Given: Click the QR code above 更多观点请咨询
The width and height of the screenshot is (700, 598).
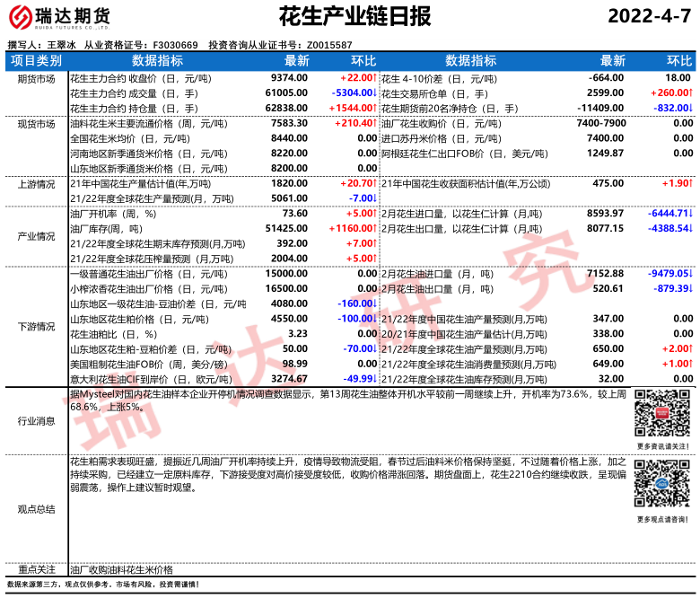Looking at the screenshot, I should (663, 486).
